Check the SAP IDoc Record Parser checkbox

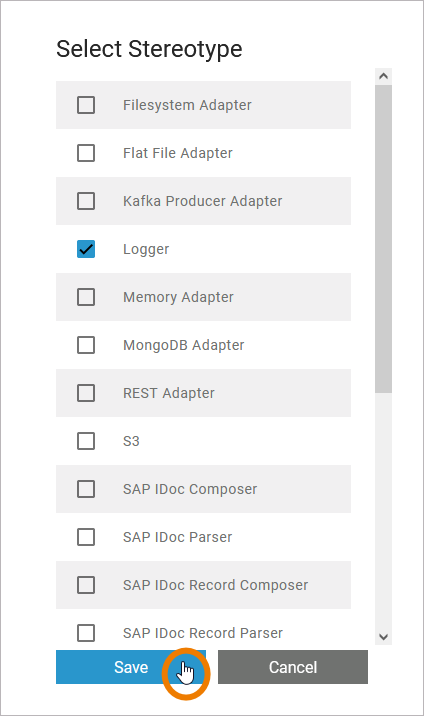pos(86,633)
